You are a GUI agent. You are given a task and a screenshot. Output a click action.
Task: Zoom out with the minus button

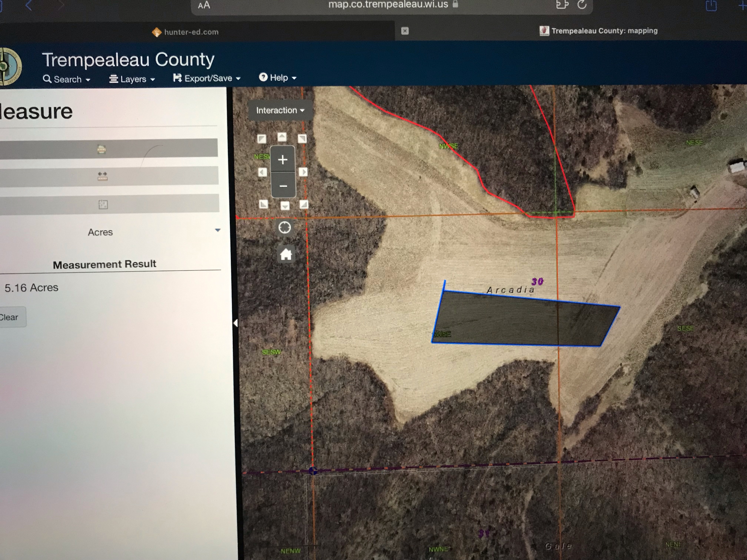(x=283, y=185)
